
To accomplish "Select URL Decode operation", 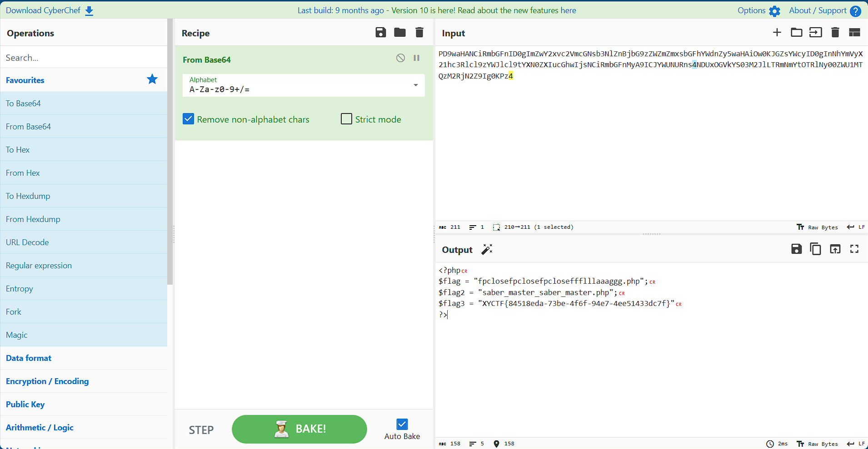I will [84, 242].
